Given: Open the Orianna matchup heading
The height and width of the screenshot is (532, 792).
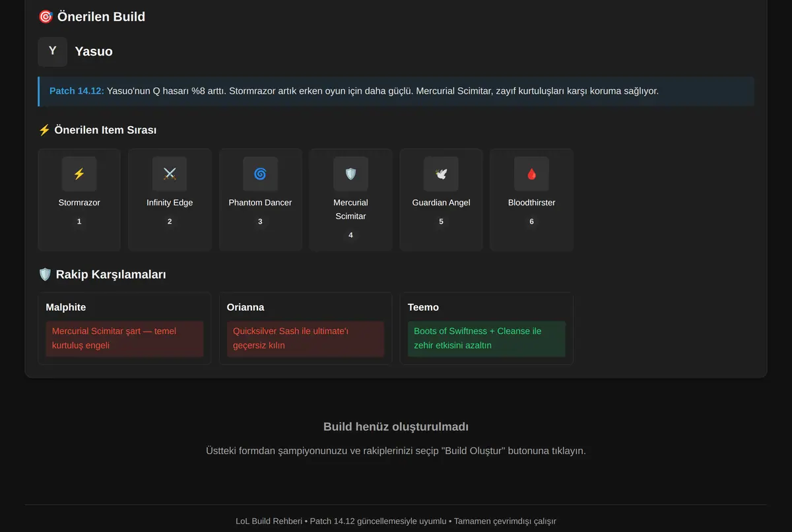Looking at the screenshot, I should (x=246, y=308).
